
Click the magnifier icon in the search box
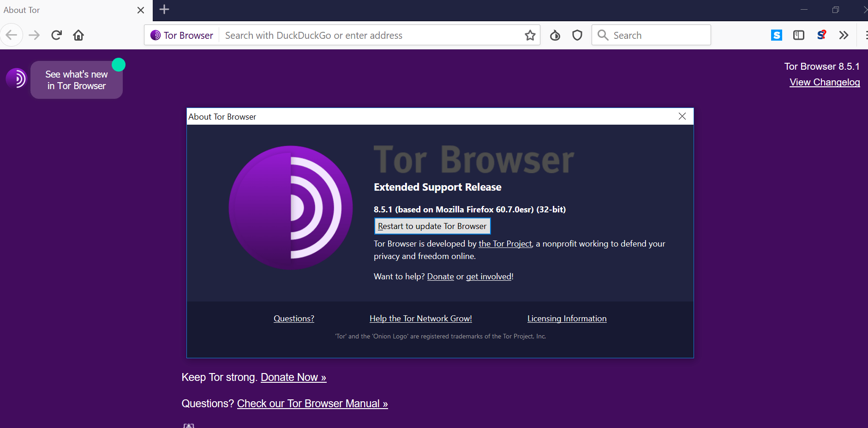603,35
